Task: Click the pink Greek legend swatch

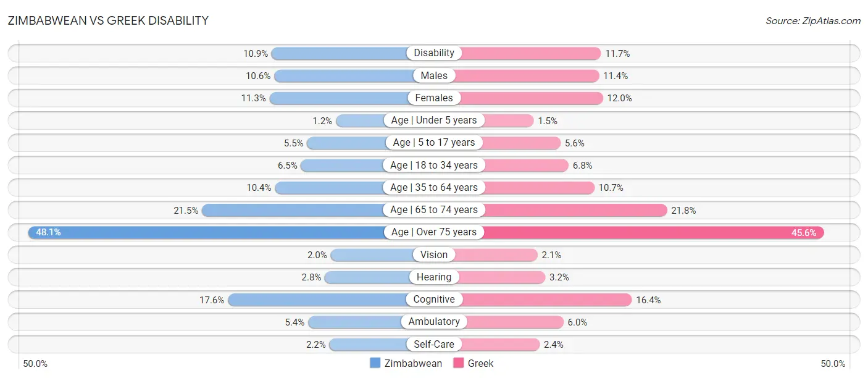Action: 458,363
